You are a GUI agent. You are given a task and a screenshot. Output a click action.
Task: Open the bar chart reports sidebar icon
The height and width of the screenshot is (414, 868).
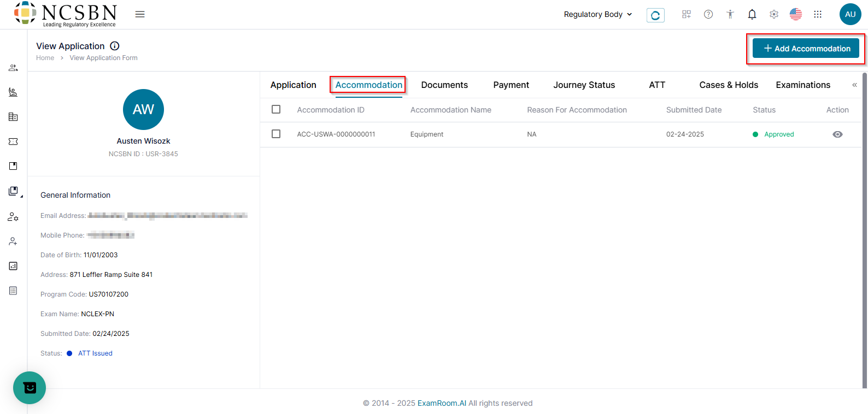(x=13, y=266)
